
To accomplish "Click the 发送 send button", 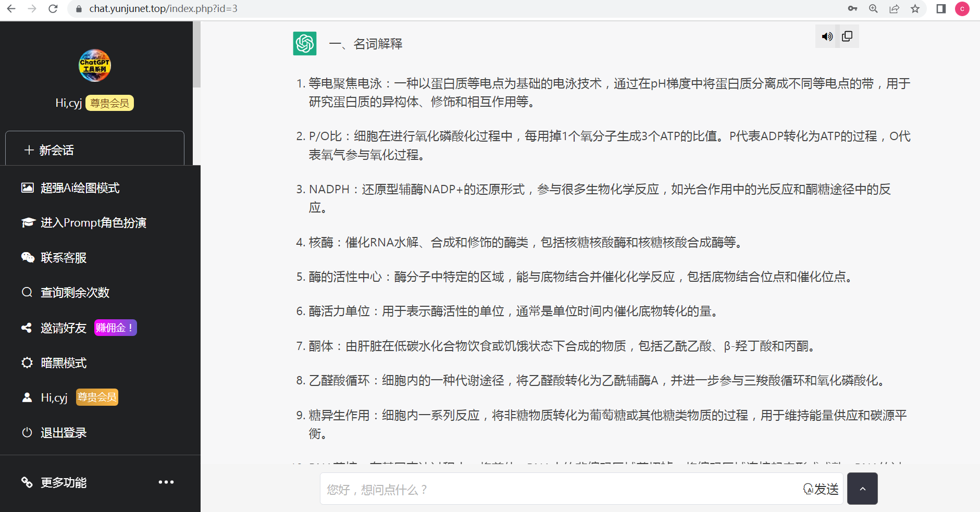I will (x=821, y=489).
